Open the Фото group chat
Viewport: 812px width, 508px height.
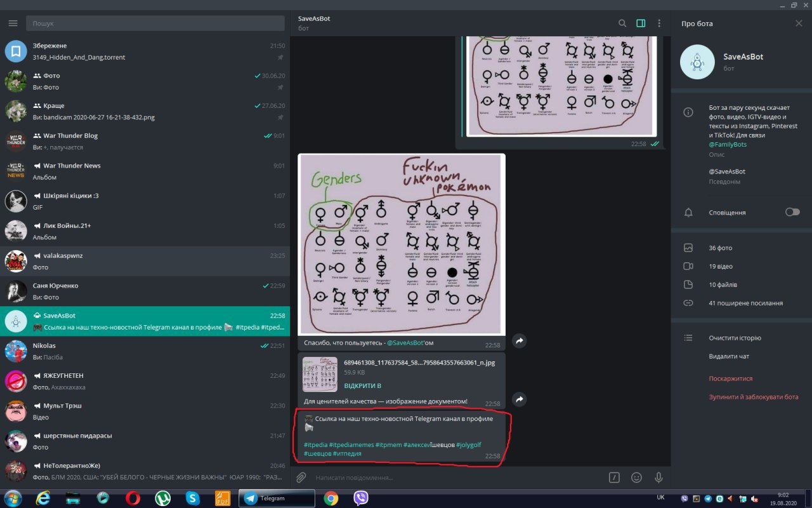coord(145,81)
